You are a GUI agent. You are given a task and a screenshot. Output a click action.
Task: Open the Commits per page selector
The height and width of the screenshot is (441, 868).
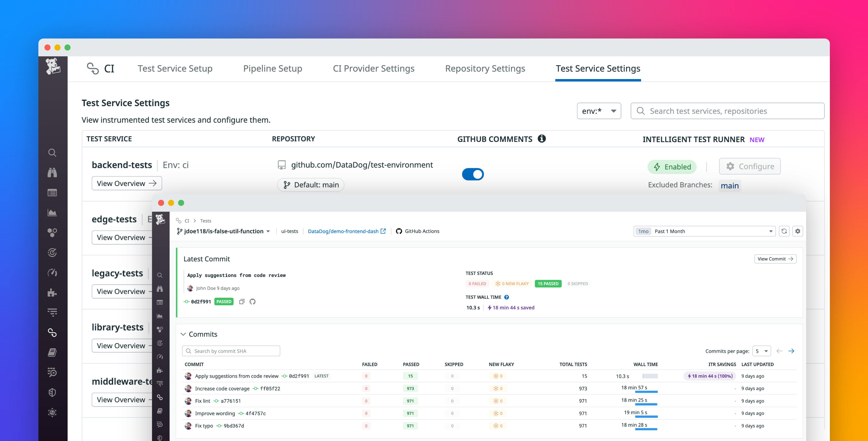click(x=762, y=351)
